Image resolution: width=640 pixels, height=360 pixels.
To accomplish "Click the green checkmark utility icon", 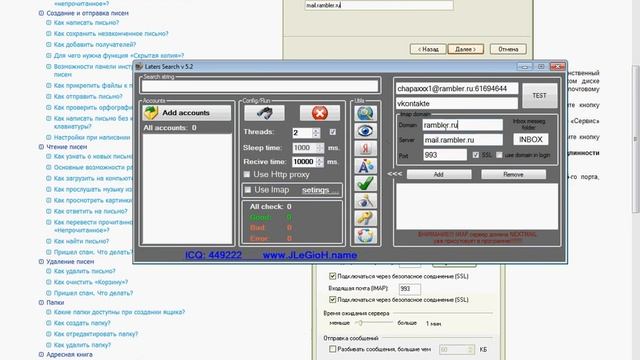I will (365, 184).
